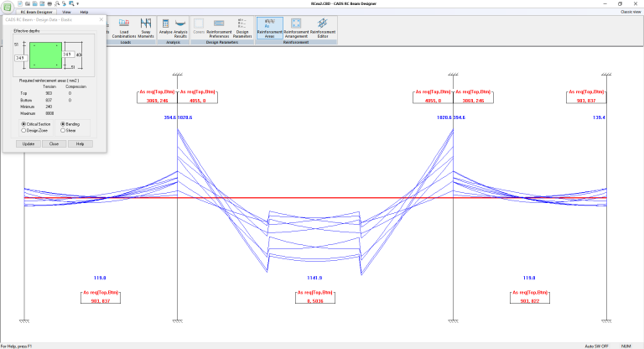Click the Undo arrow quick-access icon

click(x=64, y=3)
